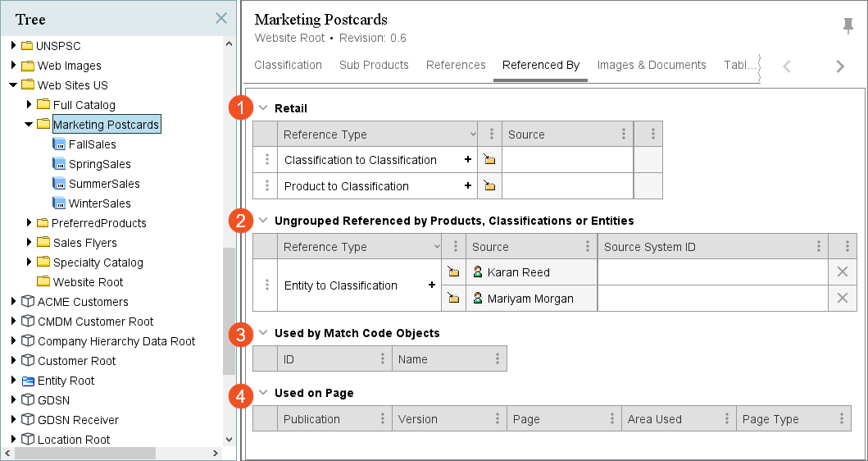
Task: Remove the Karan Reed reference row
Action: pos(842,272)
